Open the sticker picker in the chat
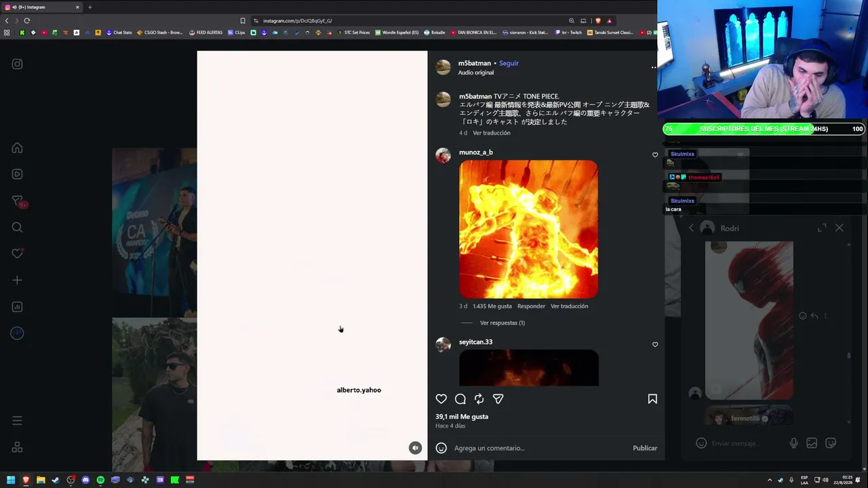 coord(831,443)
